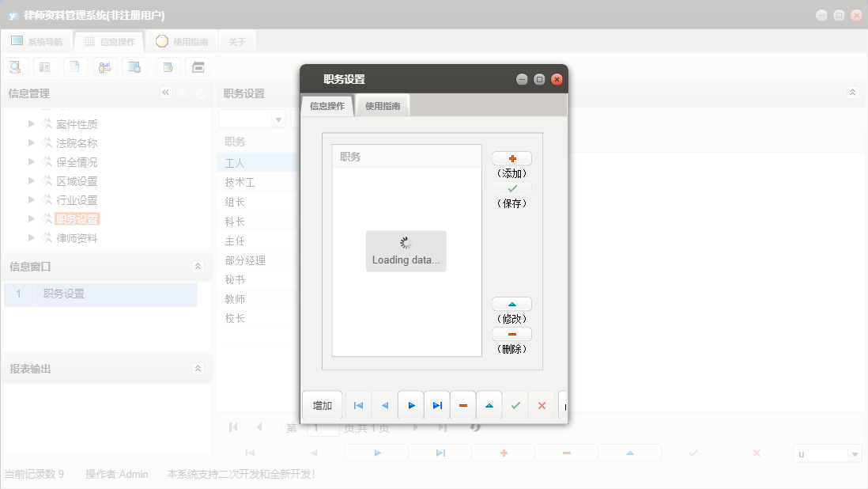
Task: Expand the 案件性质 tree node
Action: click(30, 123)
